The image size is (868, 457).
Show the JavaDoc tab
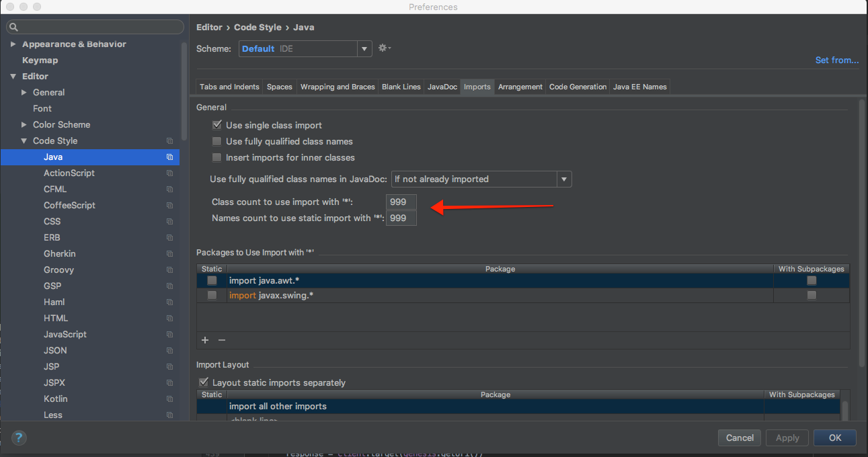pos(442,87)
